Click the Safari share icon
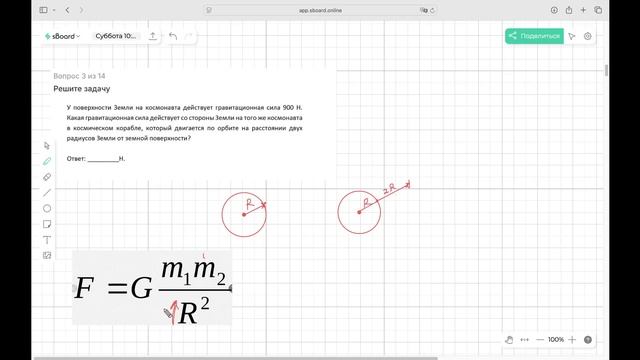 (569, 10)
